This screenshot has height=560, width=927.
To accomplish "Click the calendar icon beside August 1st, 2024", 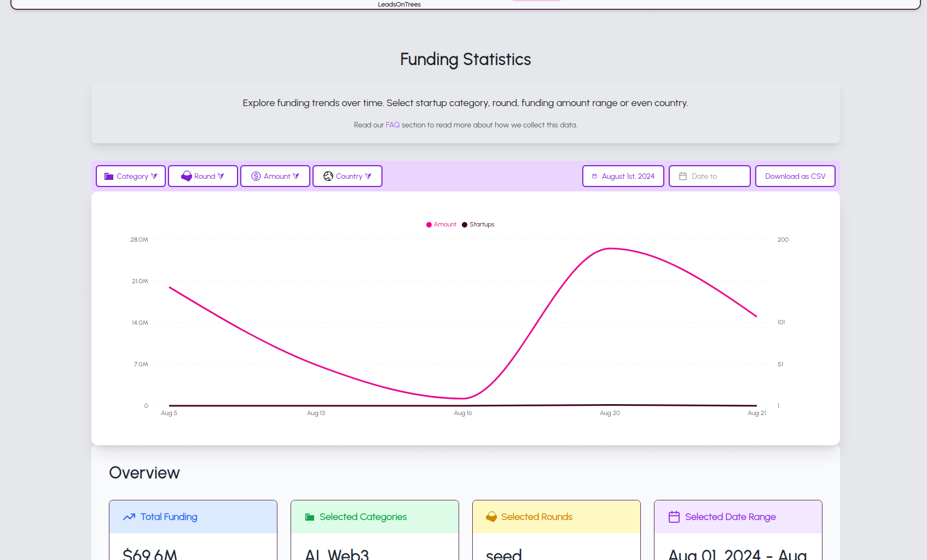I will pos(595,176).
